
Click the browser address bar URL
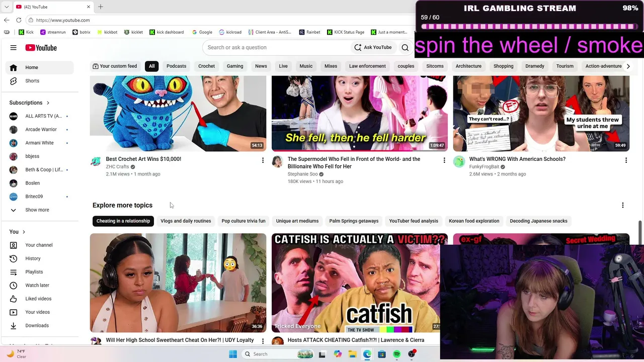(x=63, y=20)
